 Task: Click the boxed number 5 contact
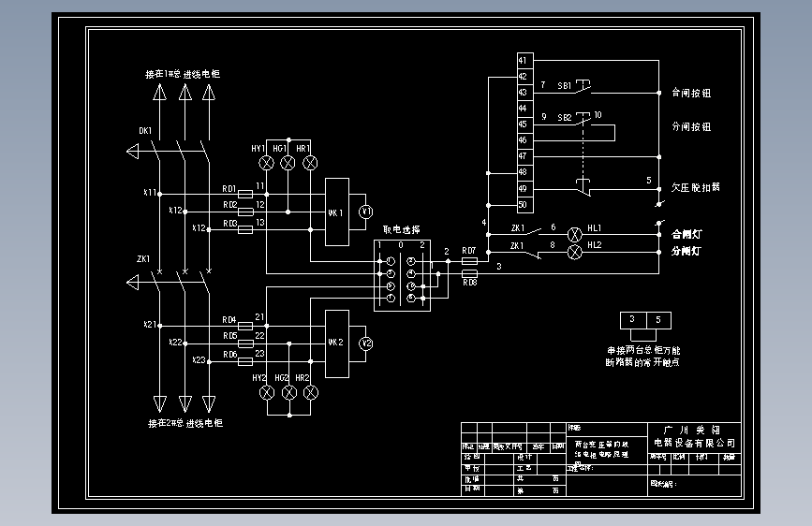click(x=658, y=320)
